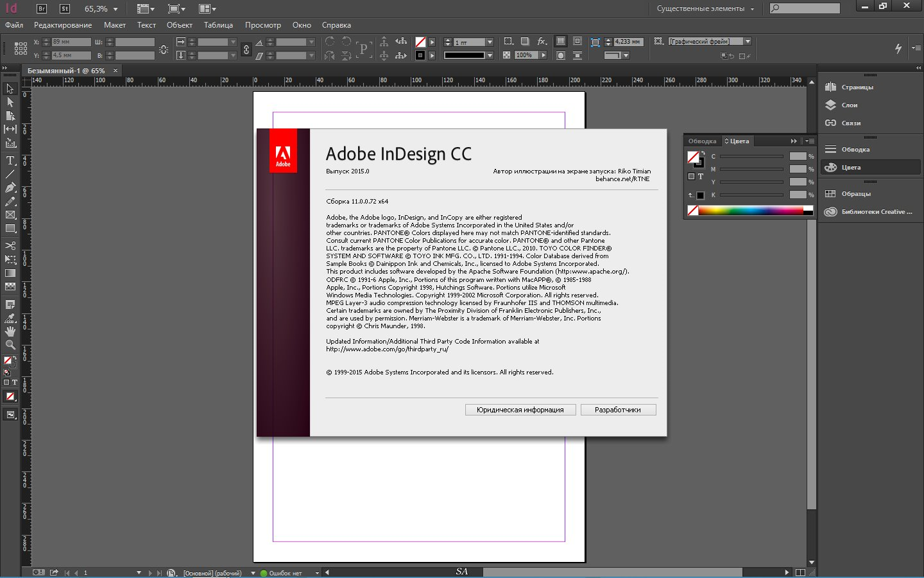Select the Line tool
Screen dimensions: 924x578
tap(10, 174)
